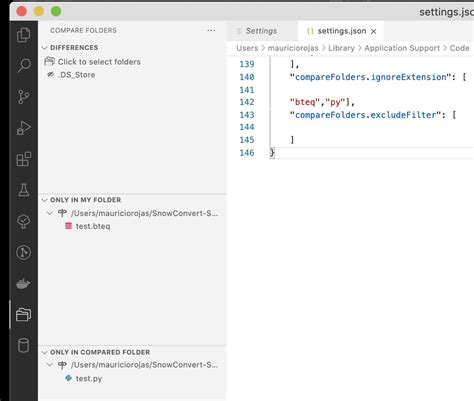Open the Testing flask view
Screen dimensions: 474x401
pyautogui.click(x=23, y=190)
